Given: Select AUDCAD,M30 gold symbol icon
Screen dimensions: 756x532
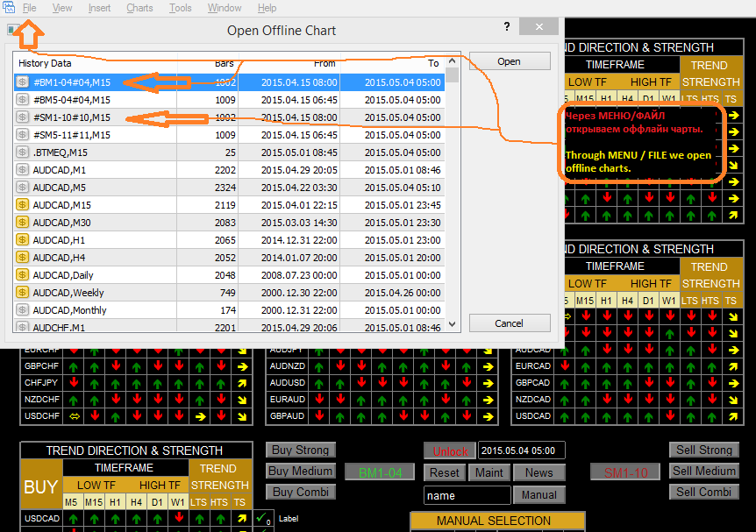Looking at the screenshot, I should (x=22, y=222).
